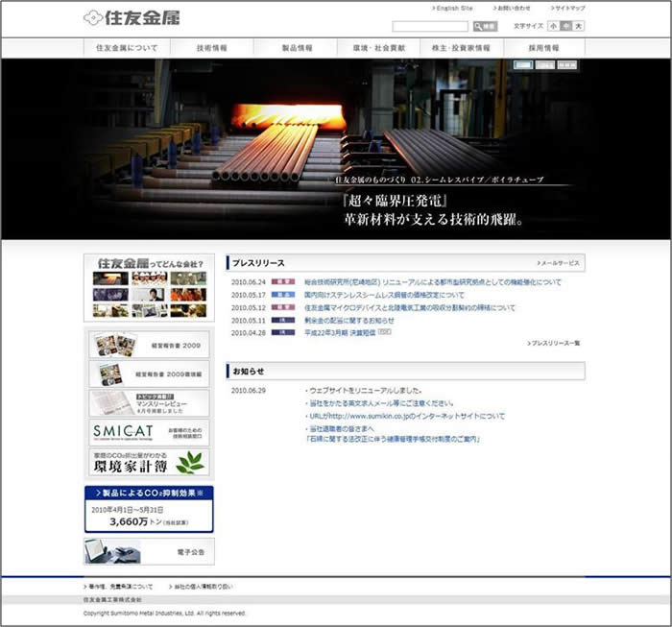This screenshot has width=672, height=627.
Task: Click the PDF icon beside 決算短信
Action: [x=384, y=331]
